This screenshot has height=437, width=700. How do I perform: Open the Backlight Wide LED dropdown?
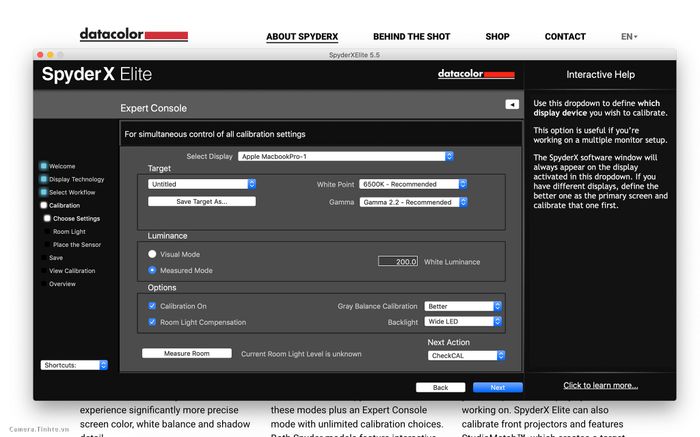(463, 321)
